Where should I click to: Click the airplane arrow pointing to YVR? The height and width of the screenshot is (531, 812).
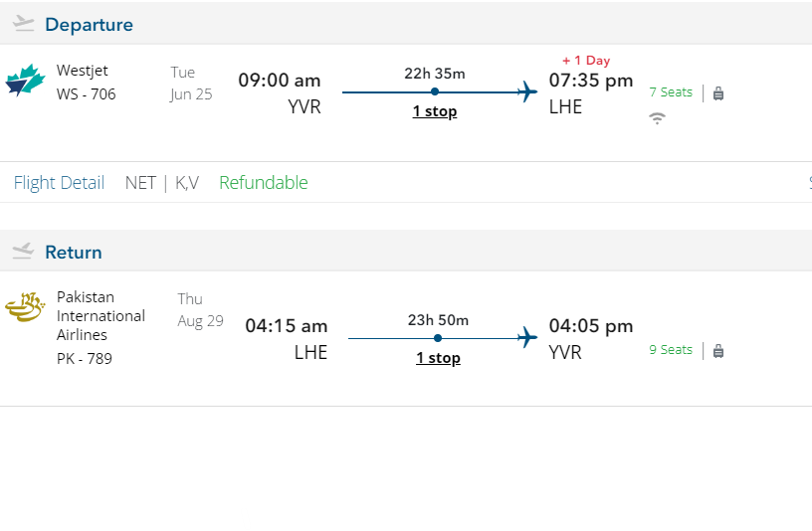click(x=527, y=338)
